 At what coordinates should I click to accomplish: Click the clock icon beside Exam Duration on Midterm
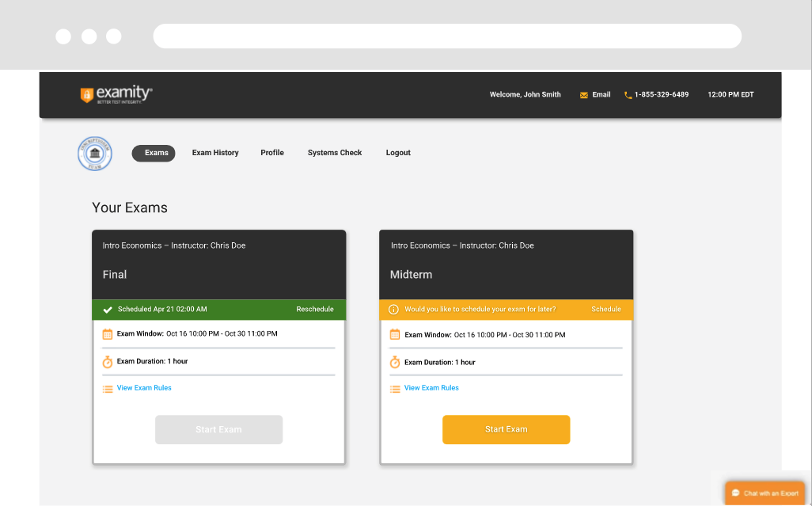point(395,362)
